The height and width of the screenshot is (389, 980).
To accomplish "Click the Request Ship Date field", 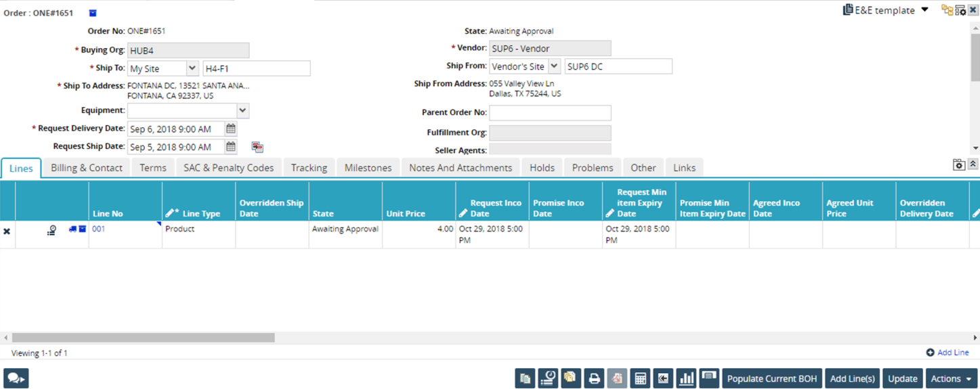I will [176, 147].
